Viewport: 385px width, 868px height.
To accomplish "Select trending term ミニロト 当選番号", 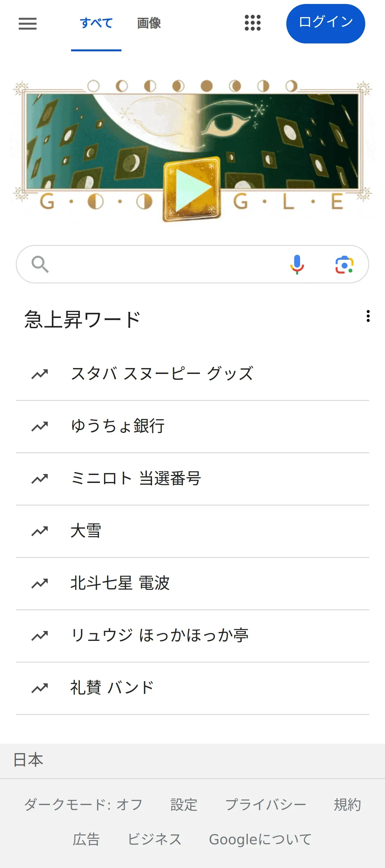I will tap(192, 479).
